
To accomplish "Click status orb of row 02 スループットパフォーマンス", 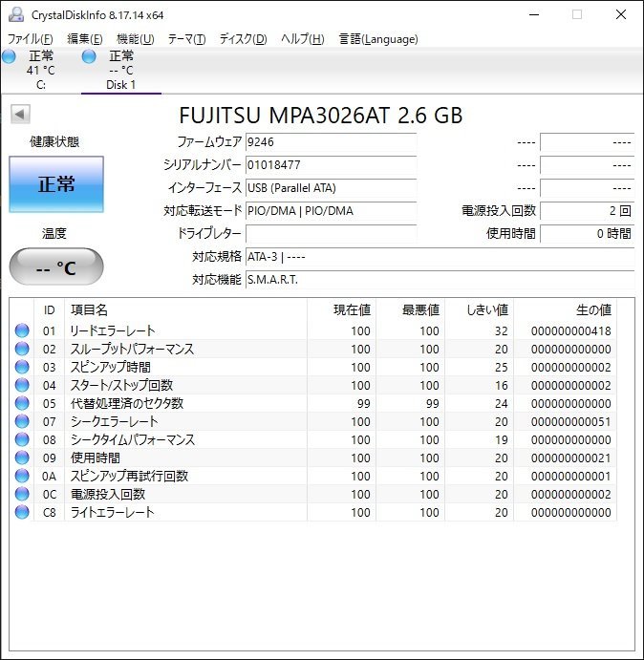I will tap(22, 349).
